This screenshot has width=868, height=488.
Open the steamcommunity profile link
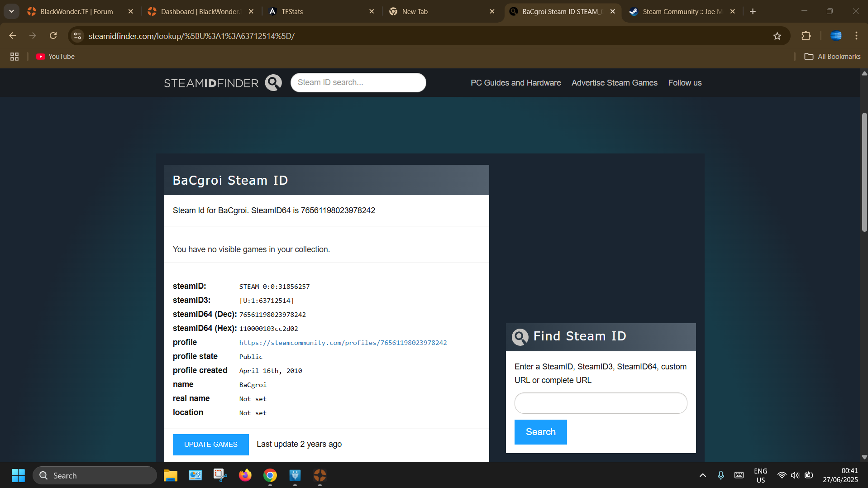(x=343, y=343)
